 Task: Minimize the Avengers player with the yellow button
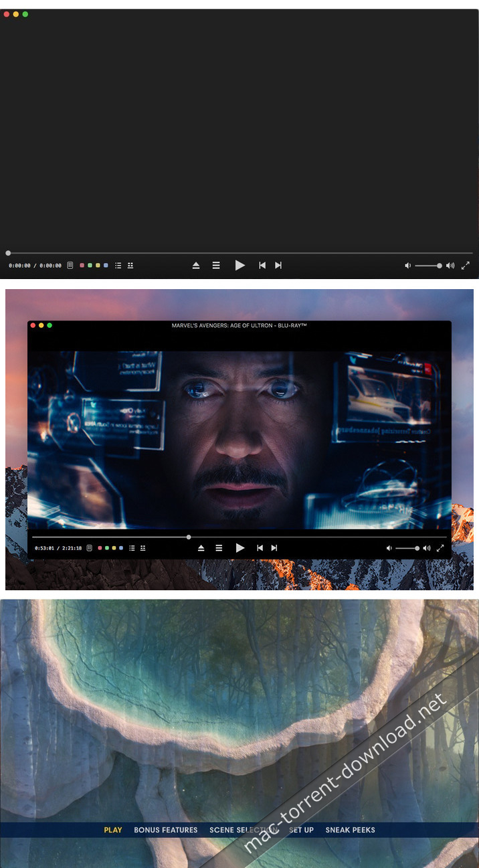41,325
